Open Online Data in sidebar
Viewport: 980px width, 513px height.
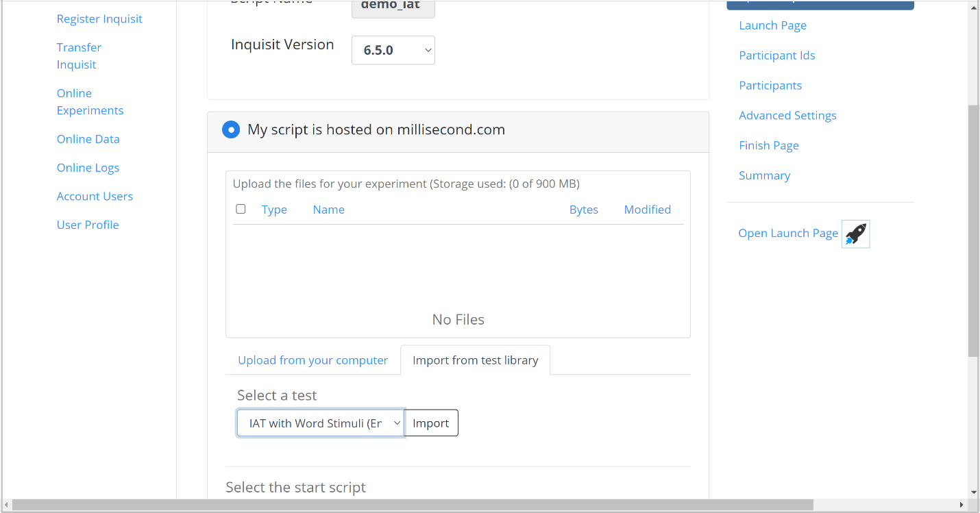coord(88,139)
